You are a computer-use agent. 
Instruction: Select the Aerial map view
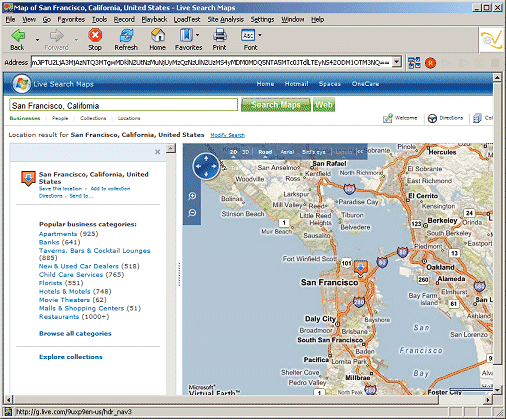[287, 152]
